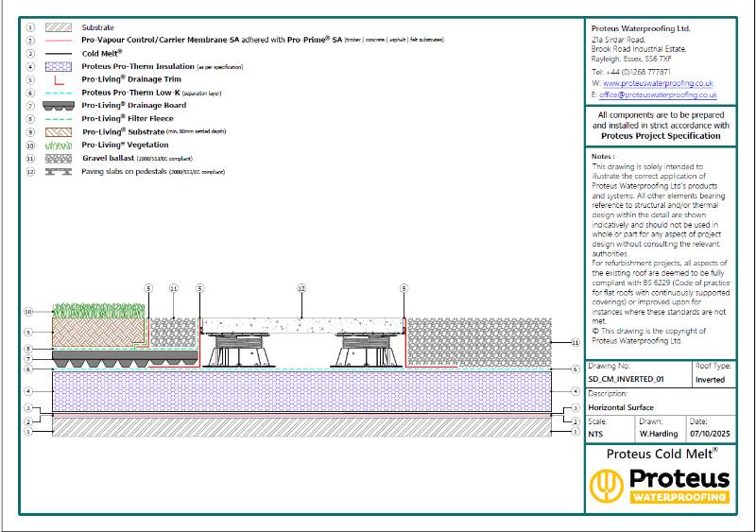The width and height of the screenshot is (756, 532).
Task: Click the Pro-Living Drainage Board legend symbol
Action: click(60, 106)
